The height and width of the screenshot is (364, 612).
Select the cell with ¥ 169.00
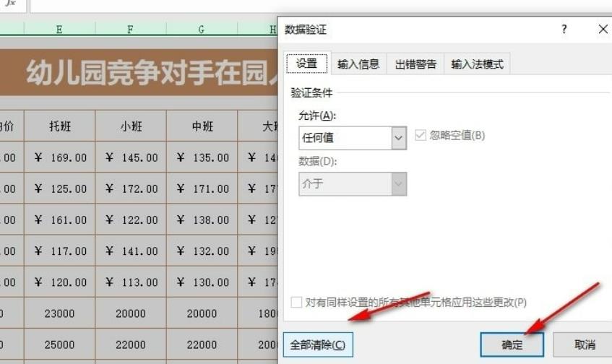click(x=59, y=157)
